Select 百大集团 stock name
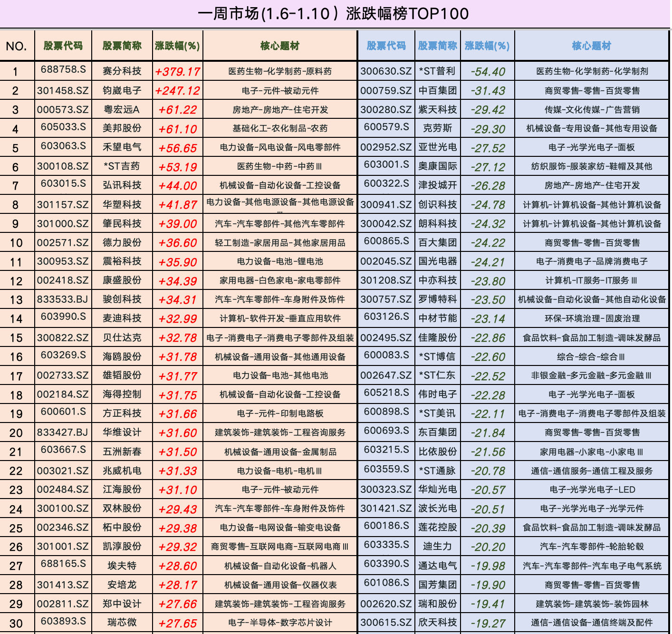The width and height of the screenshot is (672, 634). (x=438, y=242)
